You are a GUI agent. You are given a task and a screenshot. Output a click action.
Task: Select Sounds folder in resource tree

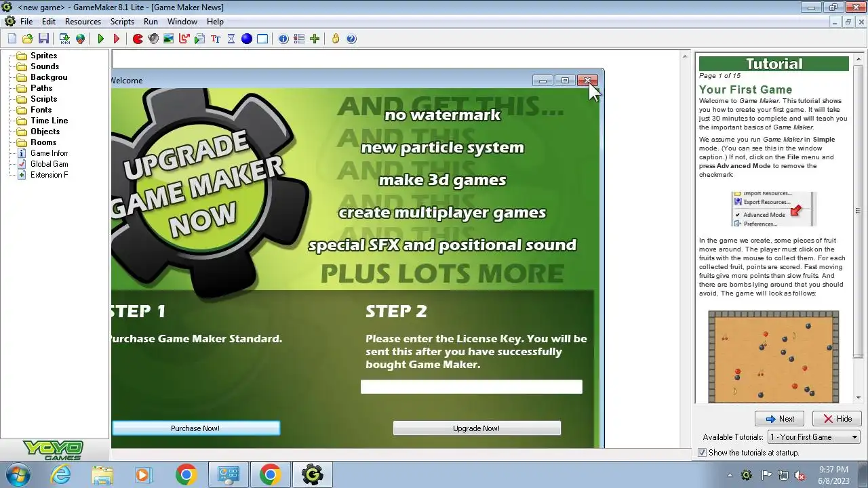[x=45, y=66]
